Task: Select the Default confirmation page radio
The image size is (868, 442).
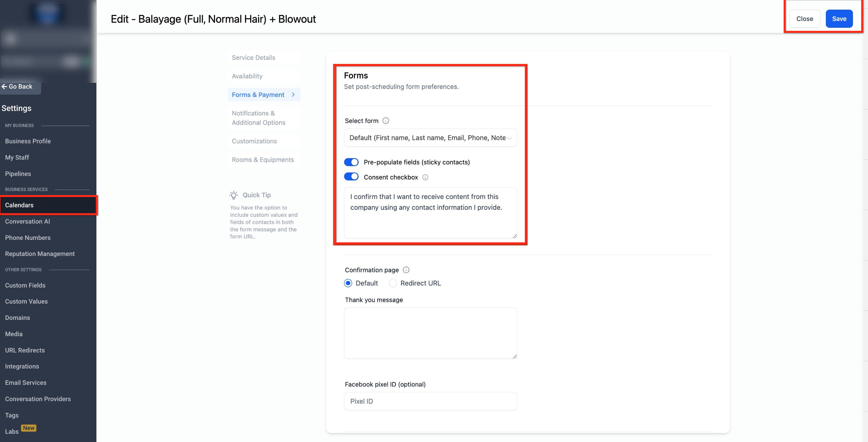Action: 348,283
